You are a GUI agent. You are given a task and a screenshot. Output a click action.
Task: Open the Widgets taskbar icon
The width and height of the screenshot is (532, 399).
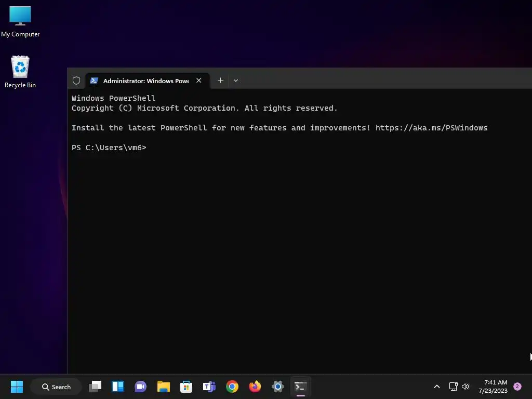118,387
